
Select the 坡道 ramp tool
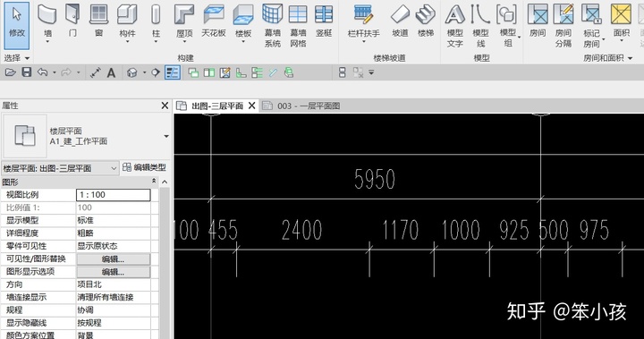point(400,21)
